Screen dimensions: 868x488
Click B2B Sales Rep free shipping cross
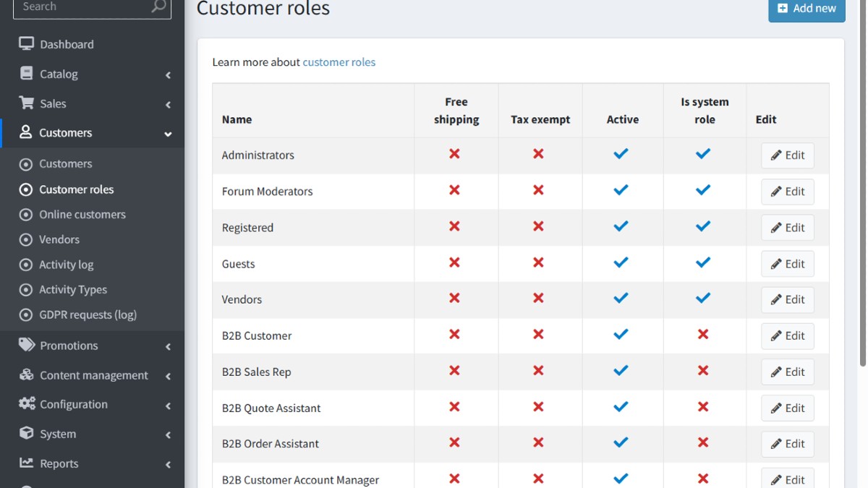(454, 370)
